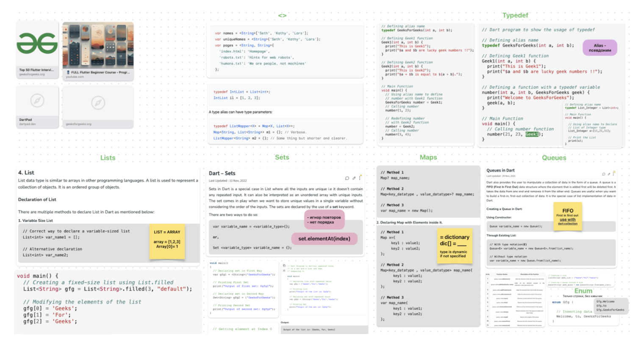The height and width of the screenshot is (353, 644).
Task: Click the '1. Variable Size List' subheading
Action: click(x=36, y=221)
